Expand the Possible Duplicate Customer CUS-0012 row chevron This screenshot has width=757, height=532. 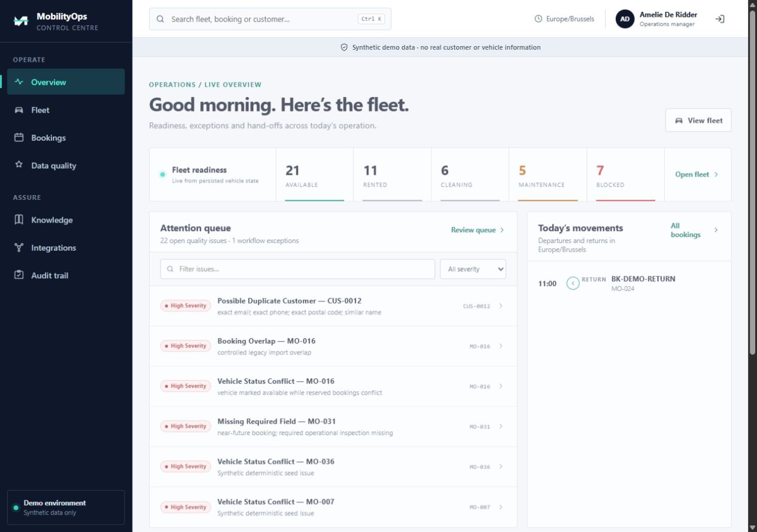(501, 306)
